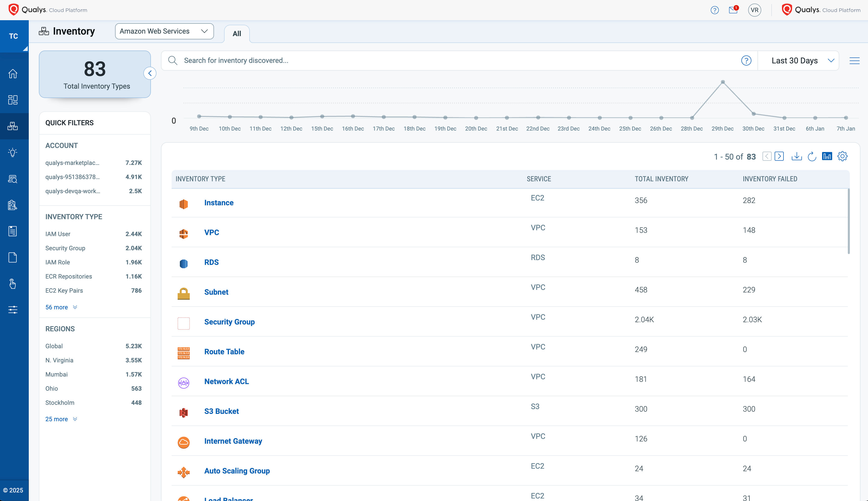Sort by INVENTORY FAILED column header
Screen dimensions: 868x501
tap(770, 179)
